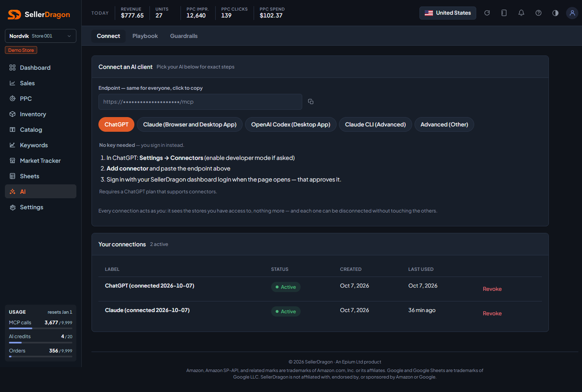
Task: Open the help question mark icon
Action: point(538,13)
